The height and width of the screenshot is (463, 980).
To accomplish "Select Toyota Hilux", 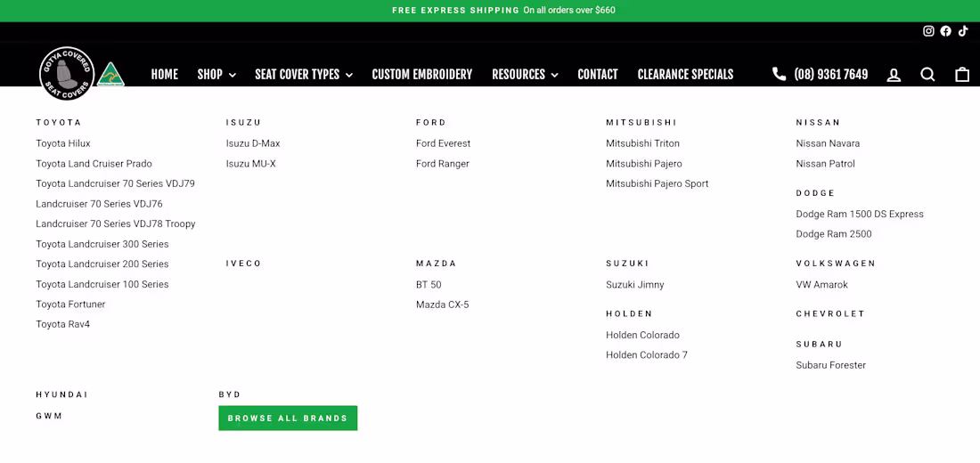I will [x=63, y=143].
